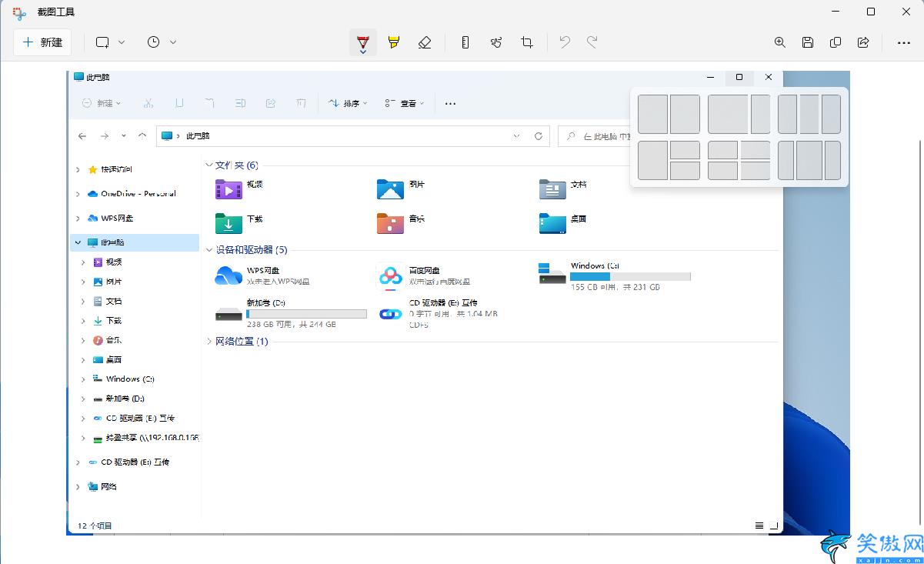Open the 查看 view dropdown
Screen dimensions: 924x564
pos(405,103)
